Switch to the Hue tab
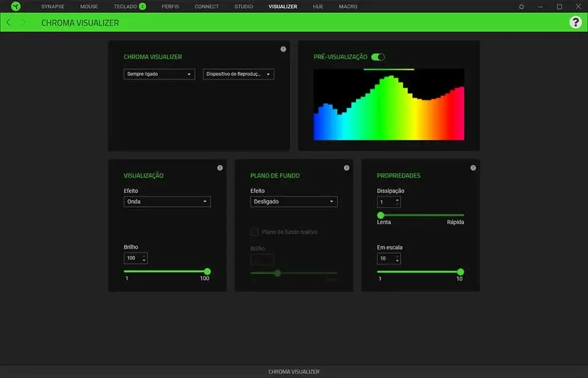The height and width of the screenshot is (378, 588). click(318, 6)
